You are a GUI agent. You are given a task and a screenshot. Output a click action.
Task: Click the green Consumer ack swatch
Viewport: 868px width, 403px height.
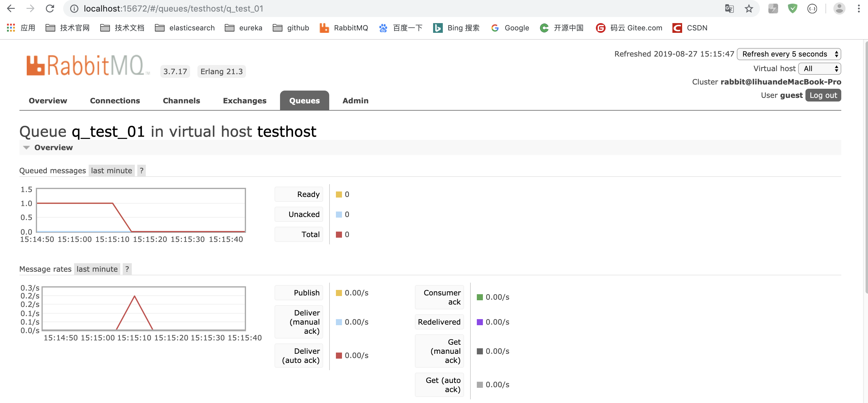point(480,297)
